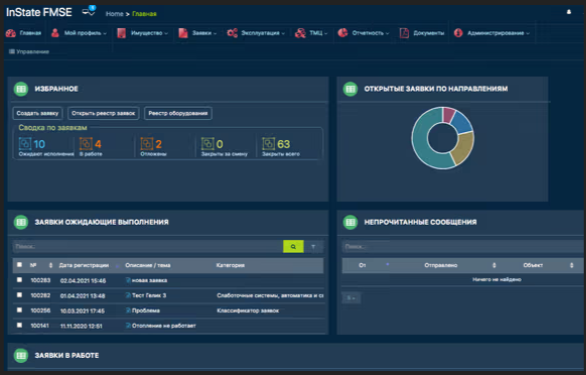Screen dimensions: 586x375
Task: Click the Заявки red document icon
Action: (183, 33)
